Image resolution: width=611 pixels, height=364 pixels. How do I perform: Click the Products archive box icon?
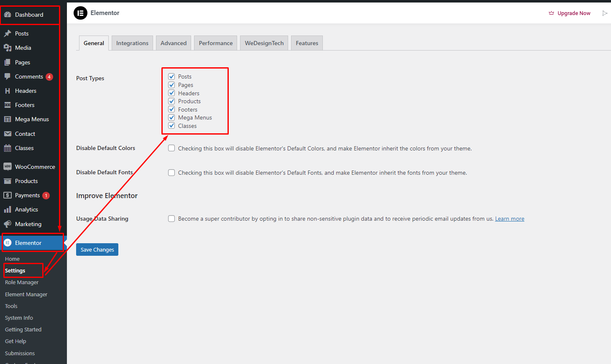pos(8,181)
